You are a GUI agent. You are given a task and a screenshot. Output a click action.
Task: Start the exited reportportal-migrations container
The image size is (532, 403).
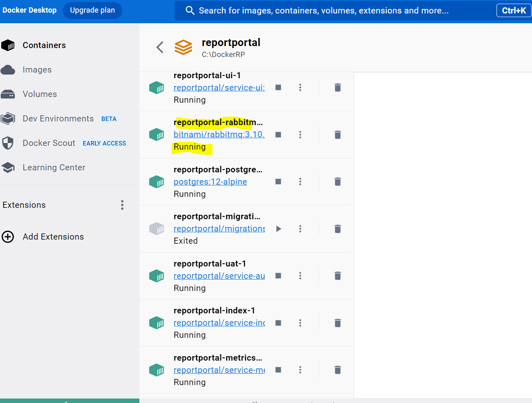tap(279, 229)
